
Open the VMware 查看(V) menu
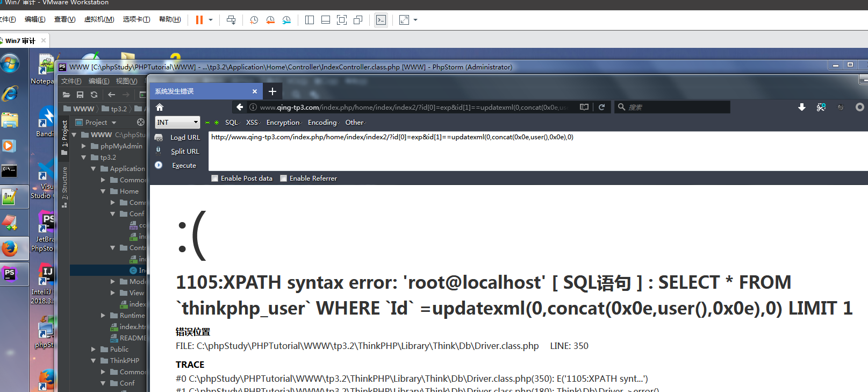64,19
